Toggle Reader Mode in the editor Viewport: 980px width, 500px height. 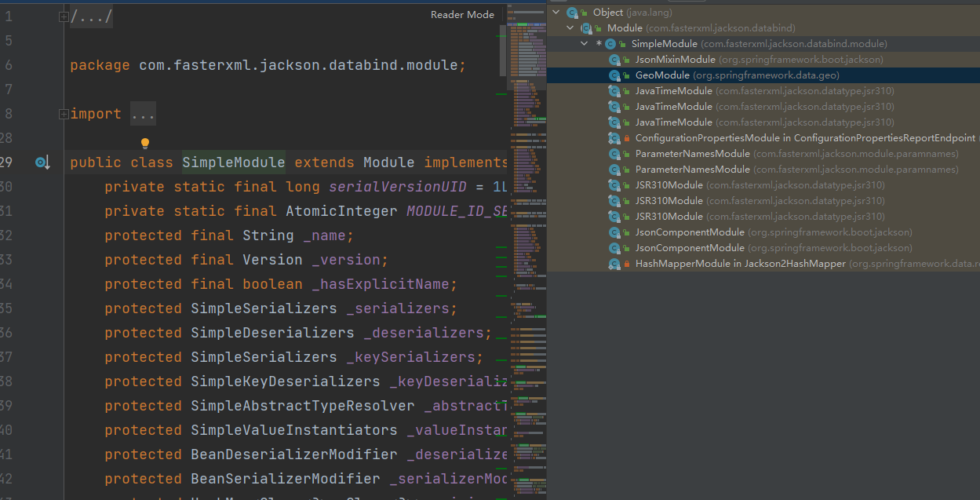pyautogui.click(x=462, y=15)
